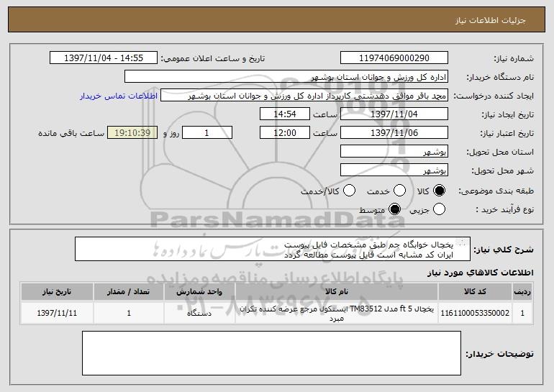Click the quantity cell in the goods row
Image resolution: width=554 pixels, height=392 pixels.
tap(129, 313)
